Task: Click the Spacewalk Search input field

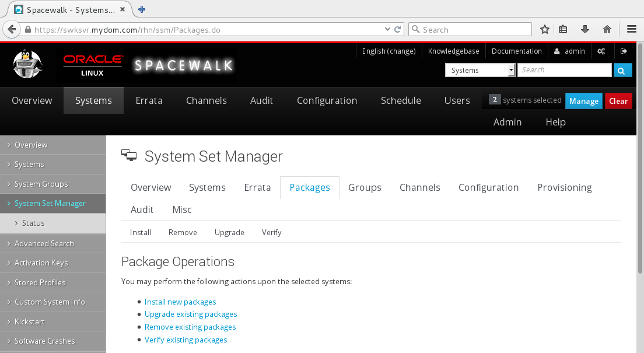Action: click(564, 70)
